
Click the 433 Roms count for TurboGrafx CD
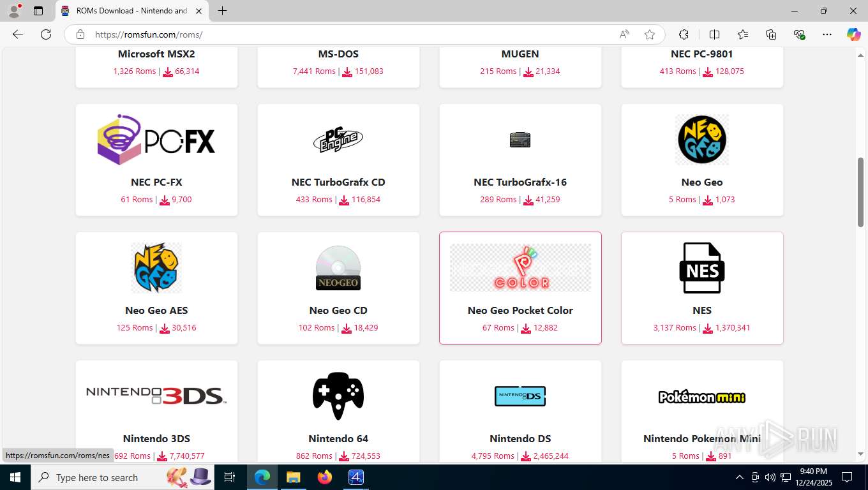point(314,200)
